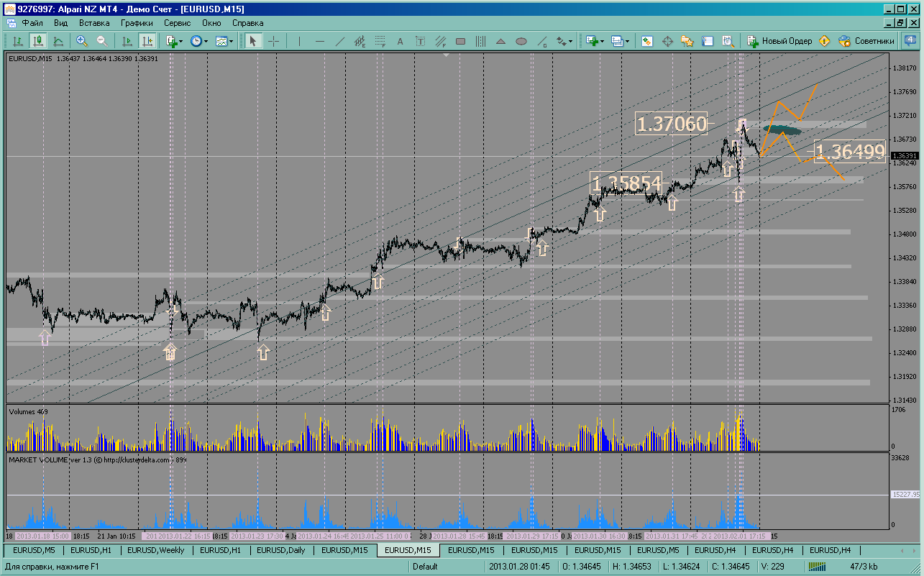
Task: Click the 1.36499 price label
Action: coord(851,152)
